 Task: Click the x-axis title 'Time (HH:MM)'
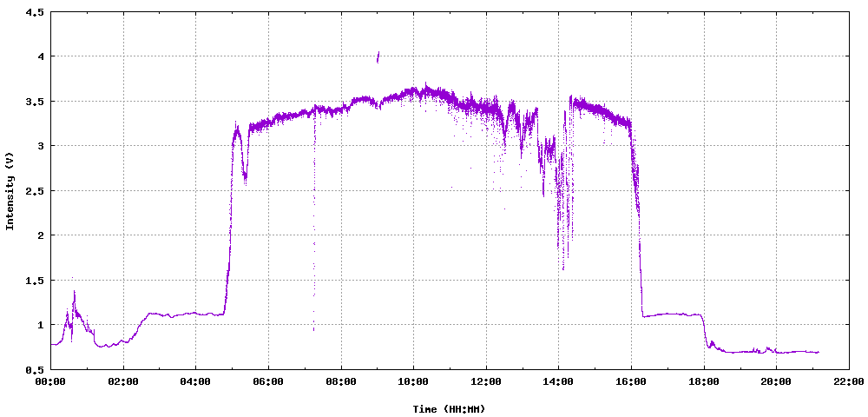click(x=449, y=409)
